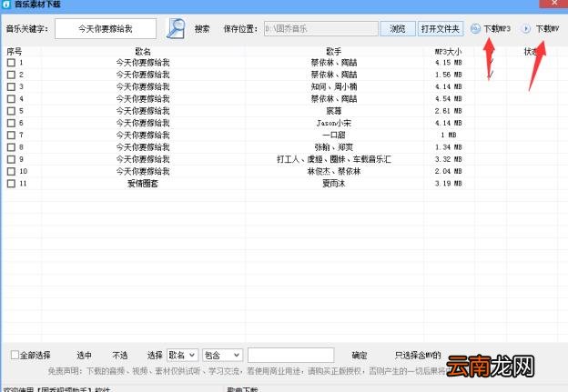Click 只选择含MV的 option
The image size is (568, 392).
(x=418, y=355)
